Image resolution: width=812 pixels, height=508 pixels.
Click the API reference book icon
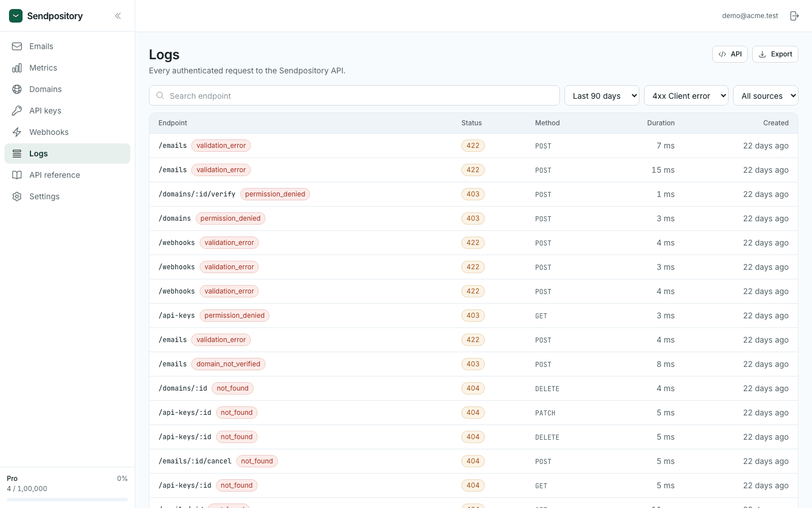17,175
